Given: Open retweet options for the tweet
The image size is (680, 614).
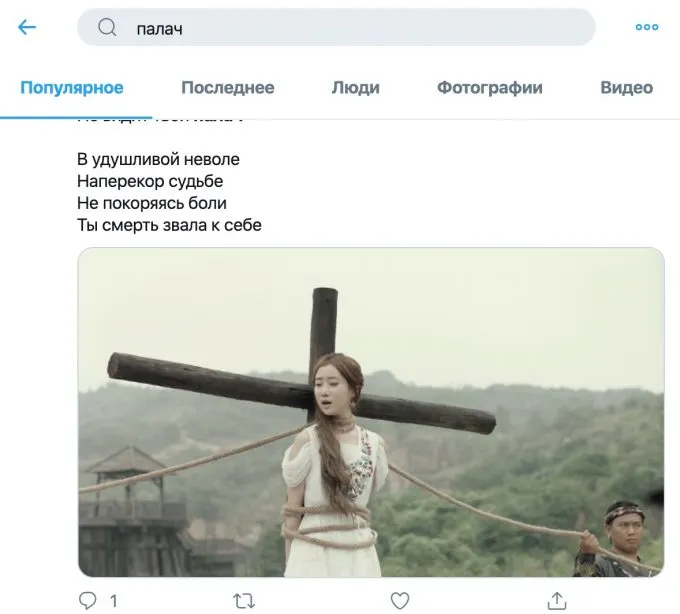Looking at the screenshot, I should pyautogui.click(x=243, y=600).
